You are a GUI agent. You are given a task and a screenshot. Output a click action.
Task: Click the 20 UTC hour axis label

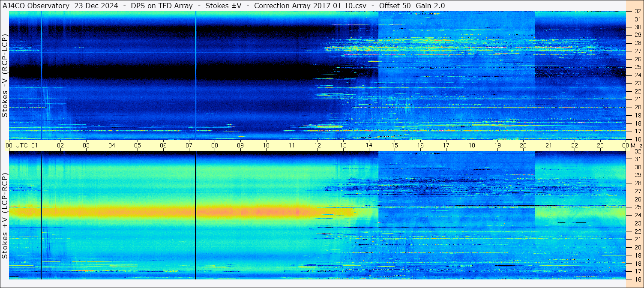point(523,145)
